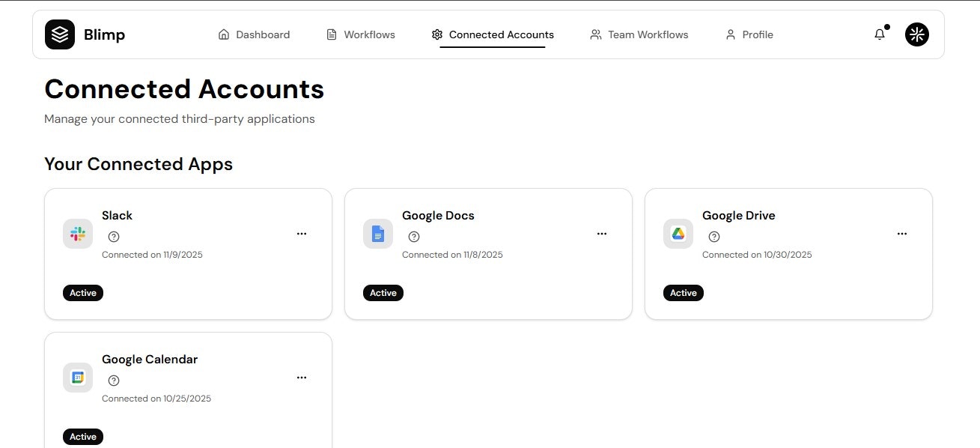Go to the Dashboard tab
This screenshot has height=448, width=980.
[254, 34]
